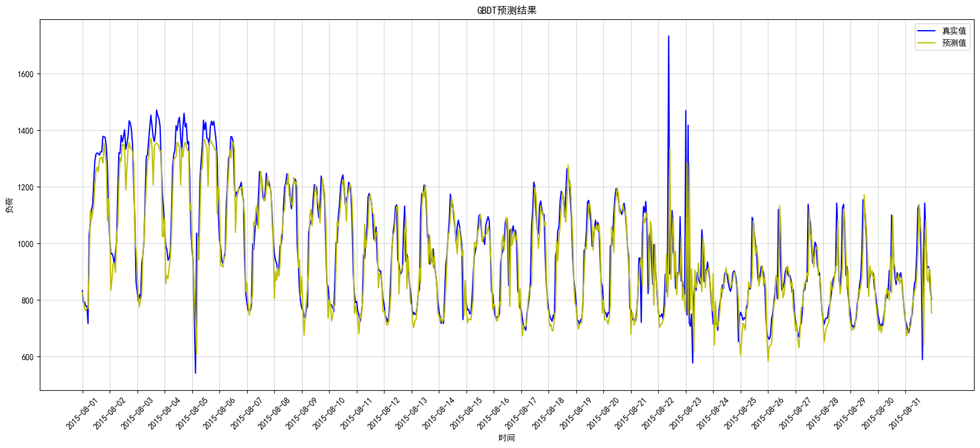
Task: Click date label 2015-08-02
Action: coord(108,414)
